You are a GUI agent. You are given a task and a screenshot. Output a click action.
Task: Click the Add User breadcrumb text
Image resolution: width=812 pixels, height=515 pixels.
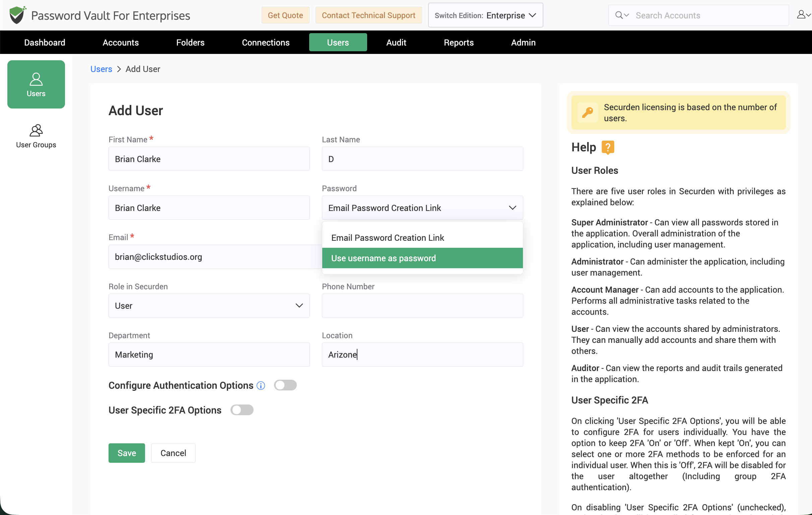143,69
